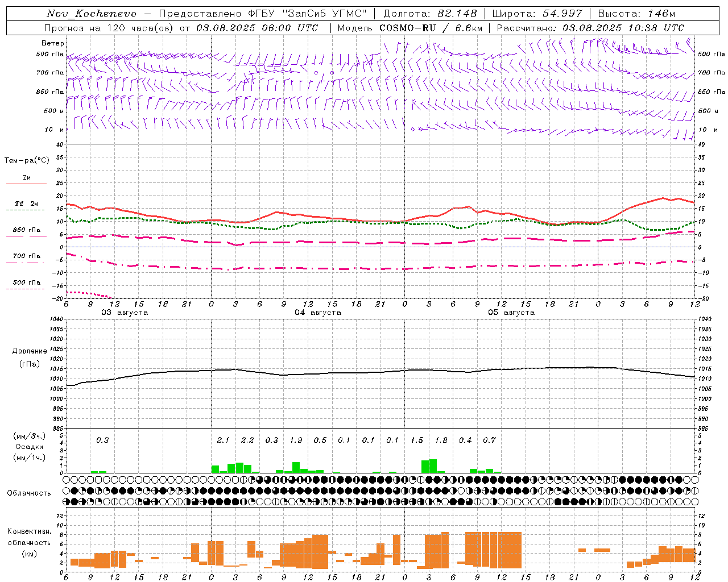Click the Облачность cloudiness label
The image size is (728, 582).
click(29, 493)
